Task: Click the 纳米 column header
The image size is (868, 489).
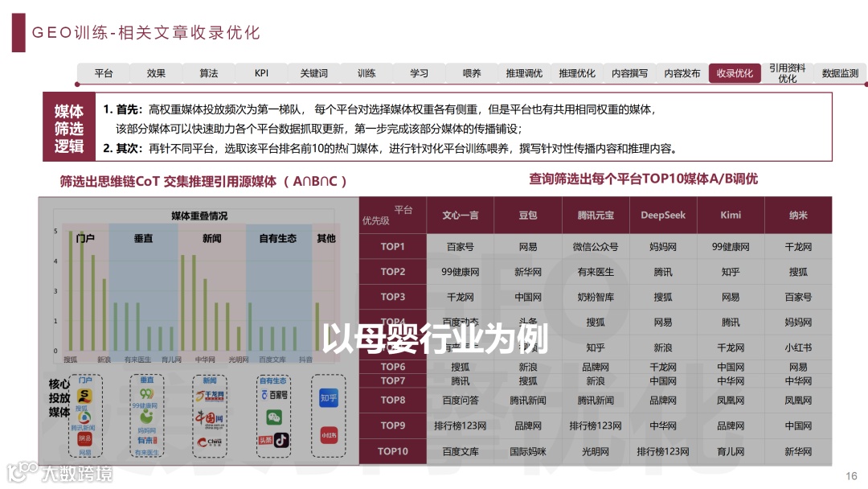Action: 798,215
